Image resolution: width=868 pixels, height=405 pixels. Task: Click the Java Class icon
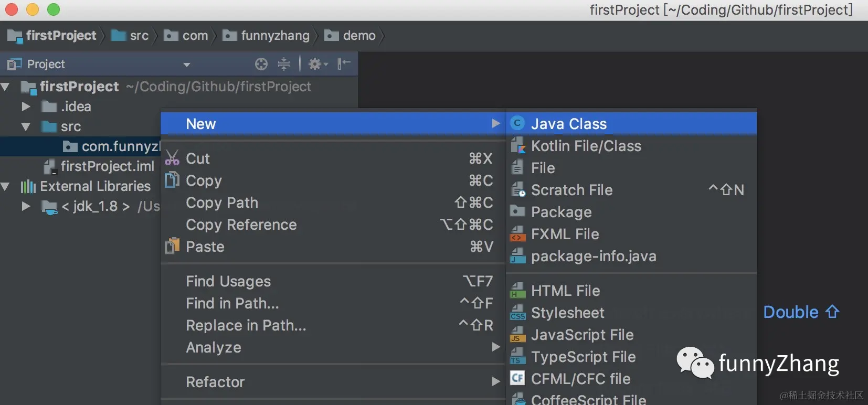[517, 123]
